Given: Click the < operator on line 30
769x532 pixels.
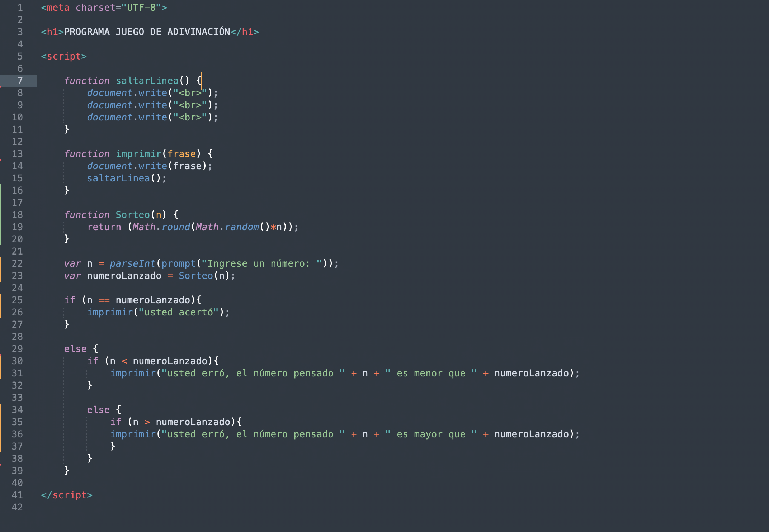Looking at the screenshot, I should (x=124, y=361).
